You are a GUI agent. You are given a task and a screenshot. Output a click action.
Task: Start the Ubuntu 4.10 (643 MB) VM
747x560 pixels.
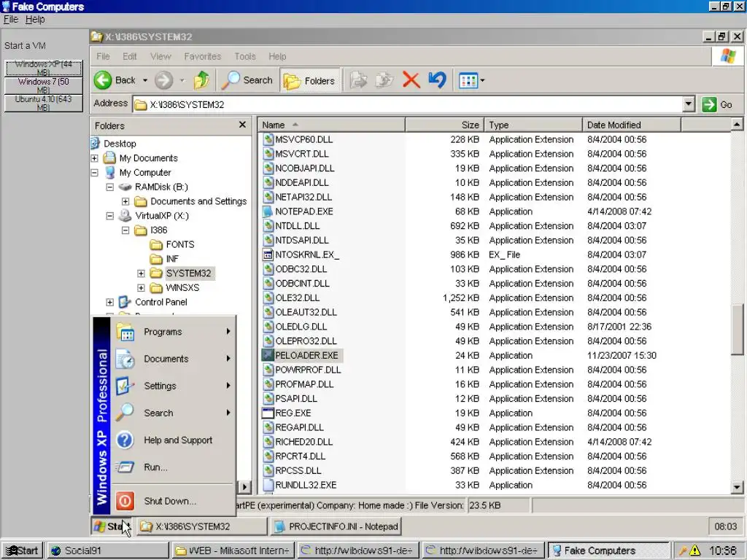(43, 104)
